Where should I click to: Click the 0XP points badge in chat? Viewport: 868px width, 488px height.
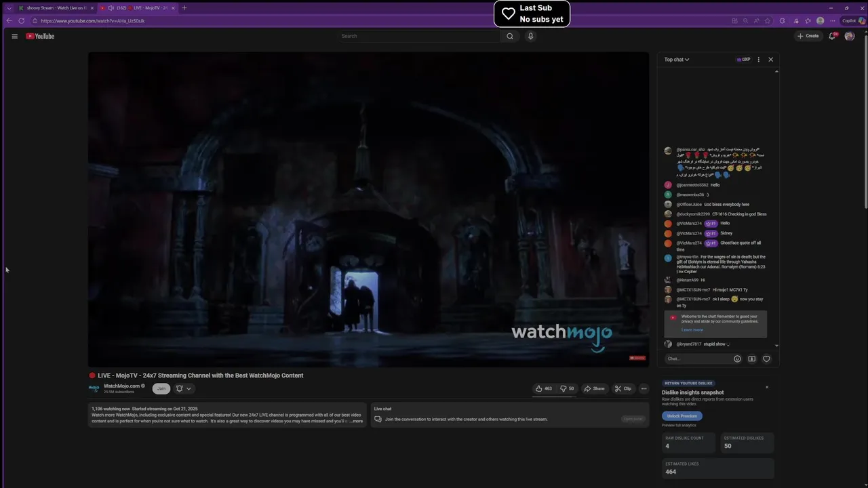744,60
